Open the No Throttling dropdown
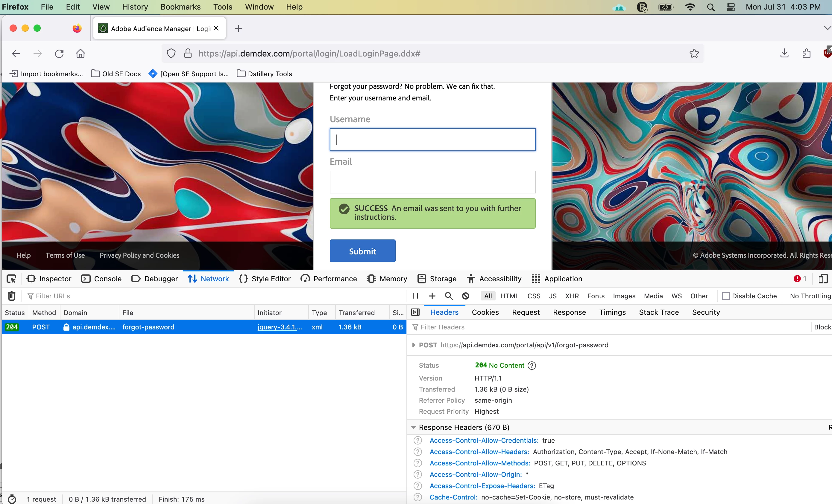This screenshot has height=504, width=832. pyautogui.click(x=810, y=296)
